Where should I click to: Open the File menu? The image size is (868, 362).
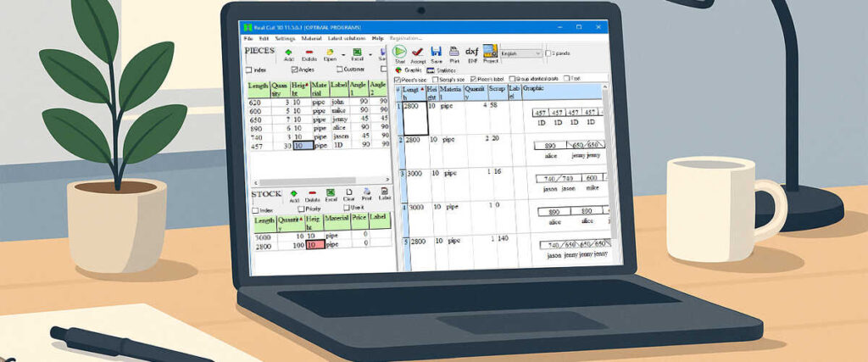[248, 39]
